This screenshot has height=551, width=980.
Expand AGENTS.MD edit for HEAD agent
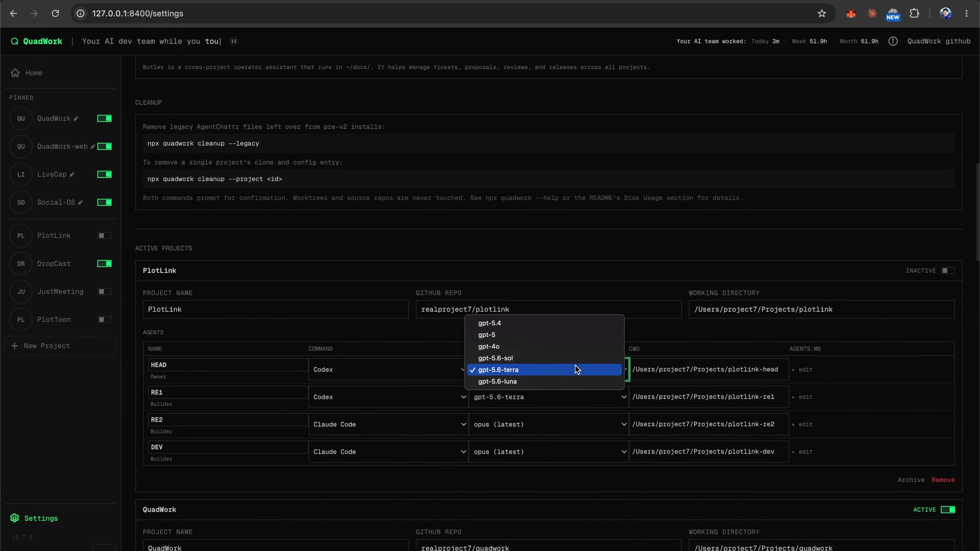802,369
